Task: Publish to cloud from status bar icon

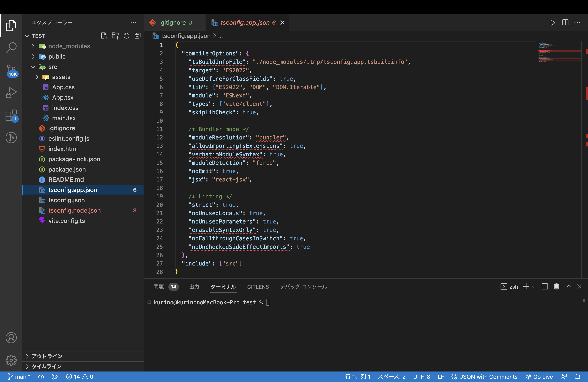Action: point(41,377)
